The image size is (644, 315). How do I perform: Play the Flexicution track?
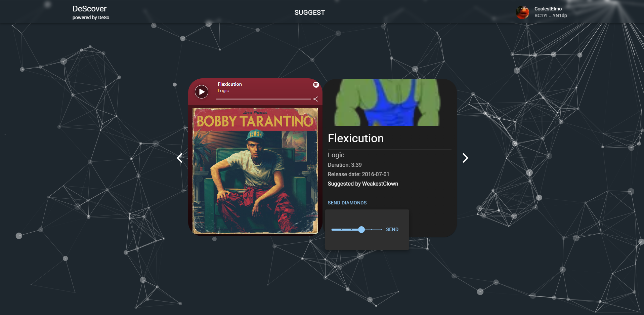(202, 92)
